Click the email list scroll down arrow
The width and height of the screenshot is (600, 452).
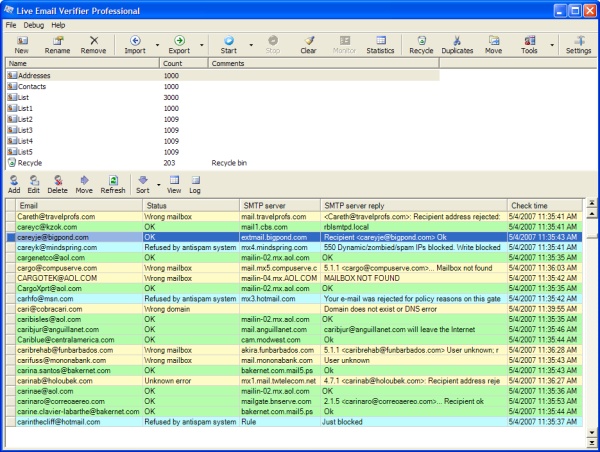pyautogui.click(x=592, y=433)
